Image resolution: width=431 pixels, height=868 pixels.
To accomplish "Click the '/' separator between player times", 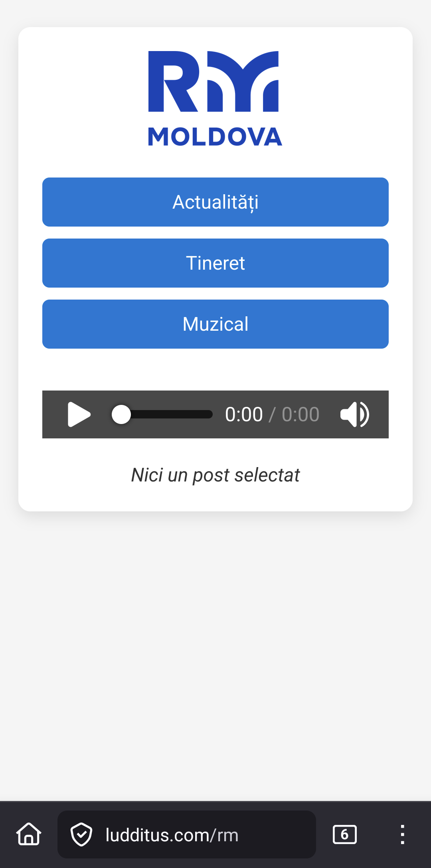I will (x=272, y=414).
